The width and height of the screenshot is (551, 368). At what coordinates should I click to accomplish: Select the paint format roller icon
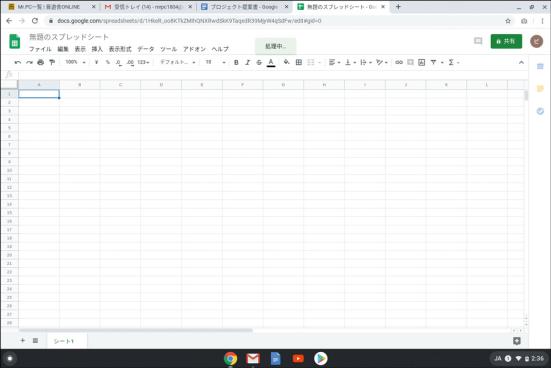(52, 63)
